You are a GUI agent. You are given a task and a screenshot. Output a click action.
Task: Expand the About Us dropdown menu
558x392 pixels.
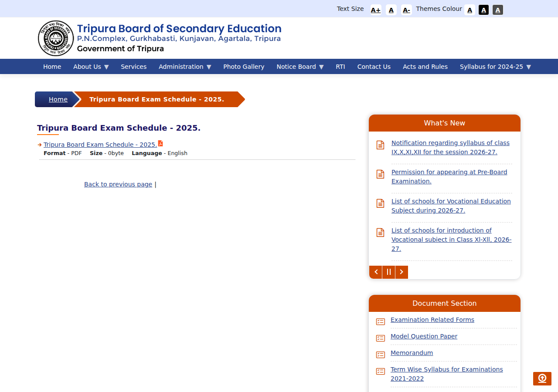pos(91,67)
